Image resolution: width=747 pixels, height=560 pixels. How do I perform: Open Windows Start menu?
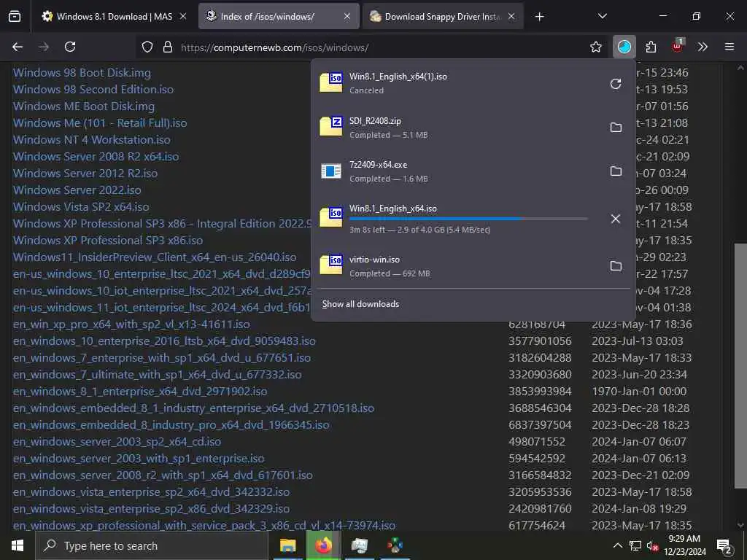tap(18, 545)
